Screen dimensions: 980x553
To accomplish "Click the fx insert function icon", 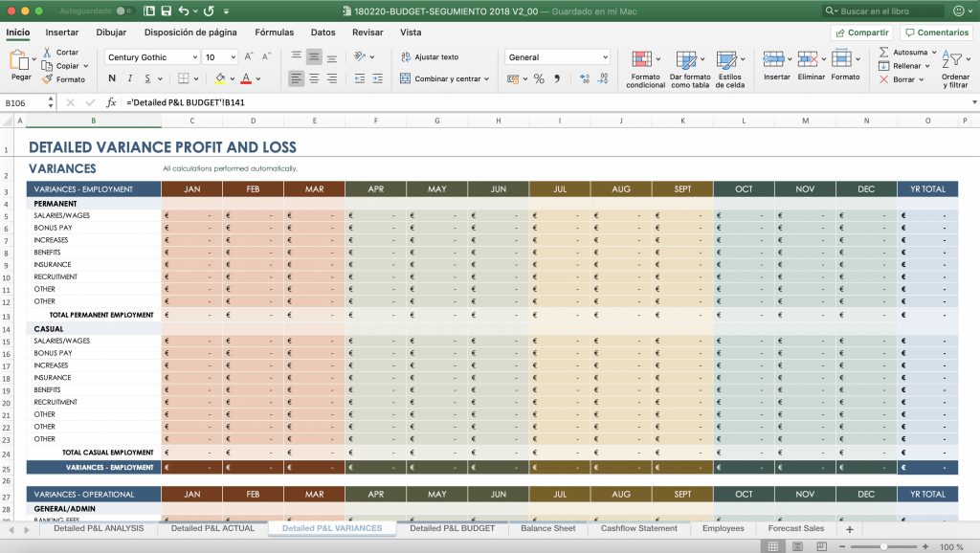I will pos(111,102).
